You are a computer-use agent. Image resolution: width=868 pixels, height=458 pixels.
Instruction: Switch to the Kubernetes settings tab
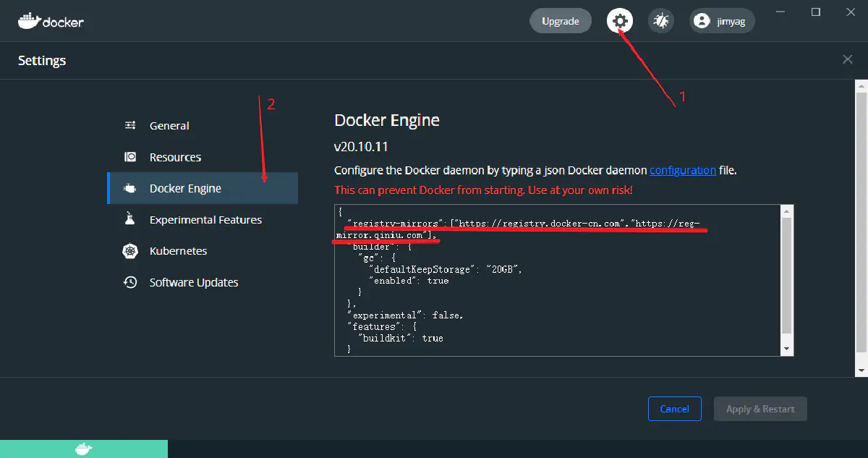178,251
